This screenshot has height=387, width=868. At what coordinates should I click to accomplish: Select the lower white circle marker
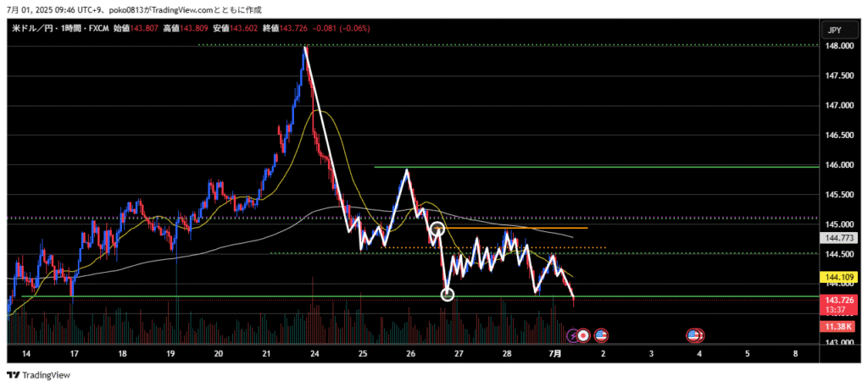[x=448, y=295]
